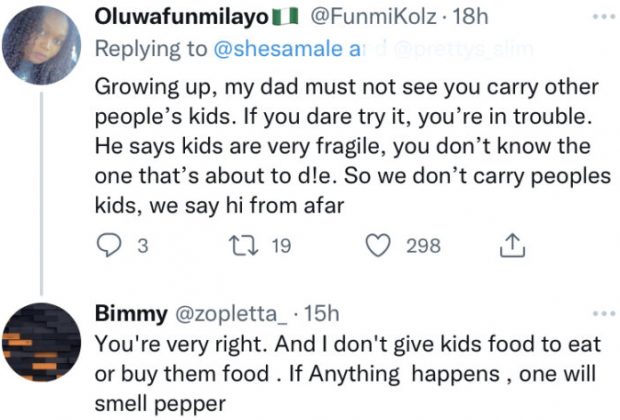Click the 19 retweets count

280,246
